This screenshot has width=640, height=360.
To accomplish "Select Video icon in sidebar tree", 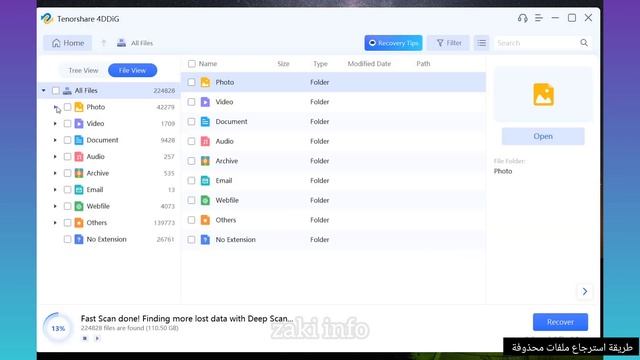I will [79, 123].
